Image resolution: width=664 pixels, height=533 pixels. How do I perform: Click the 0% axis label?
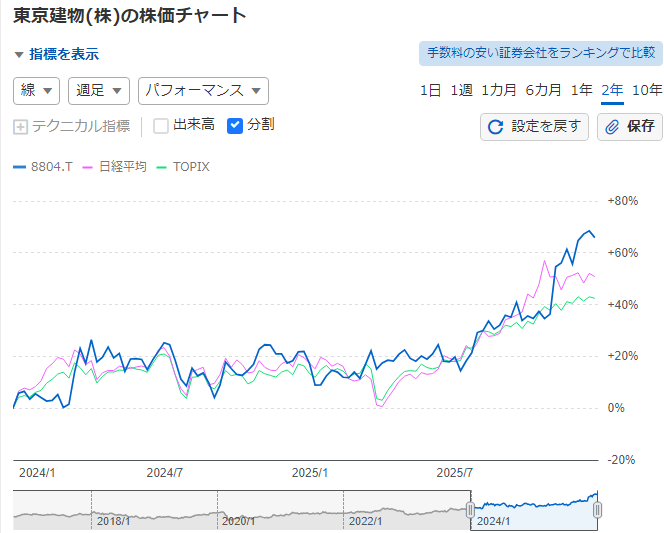tap(616, 408)
